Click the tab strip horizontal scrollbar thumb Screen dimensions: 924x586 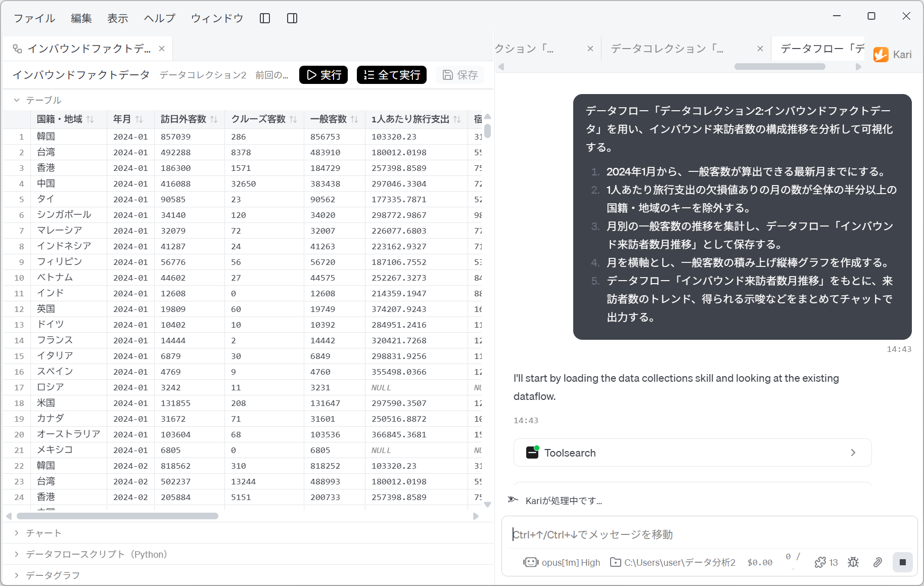click(780, 67)
